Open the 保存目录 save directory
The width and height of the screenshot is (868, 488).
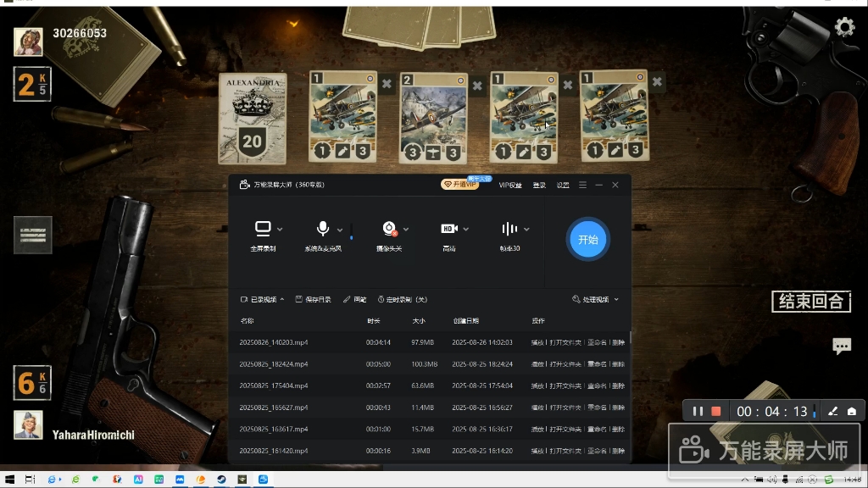point(314,299)
